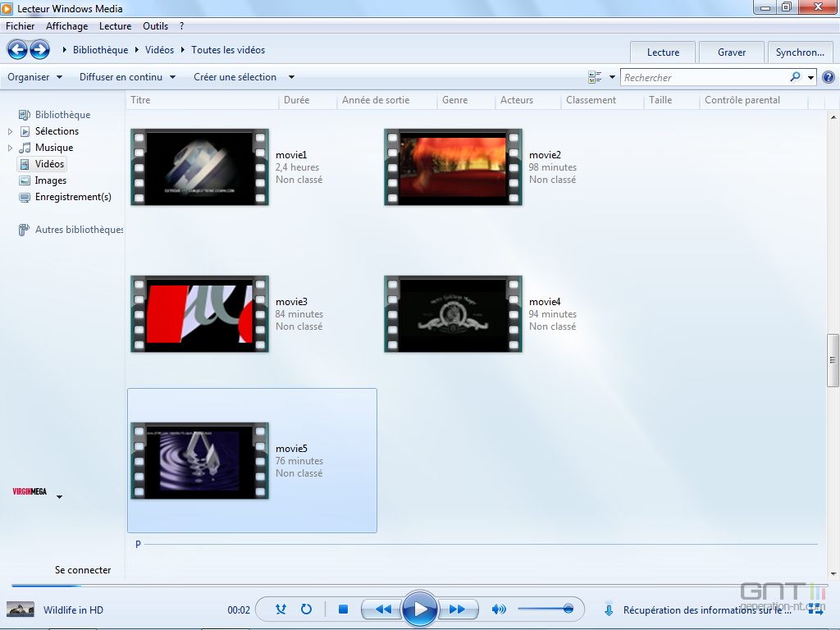Expand the Sélections tree item
Screen dimensions: 840x630
(11, 130)
